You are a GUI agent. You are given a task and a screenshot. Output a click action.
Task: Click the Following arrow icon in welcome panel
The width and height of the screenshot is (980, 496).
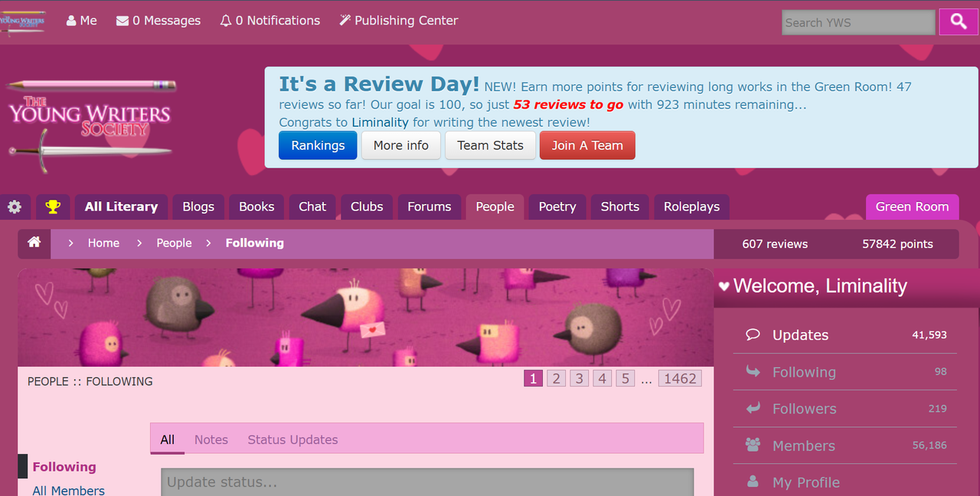click(753, 371)
